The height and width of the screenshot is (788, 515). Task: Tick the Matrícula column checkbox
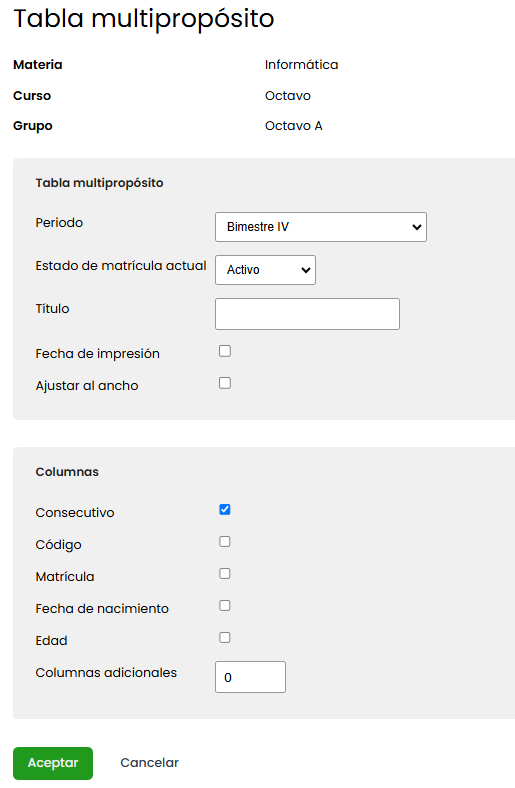point(225,573)
